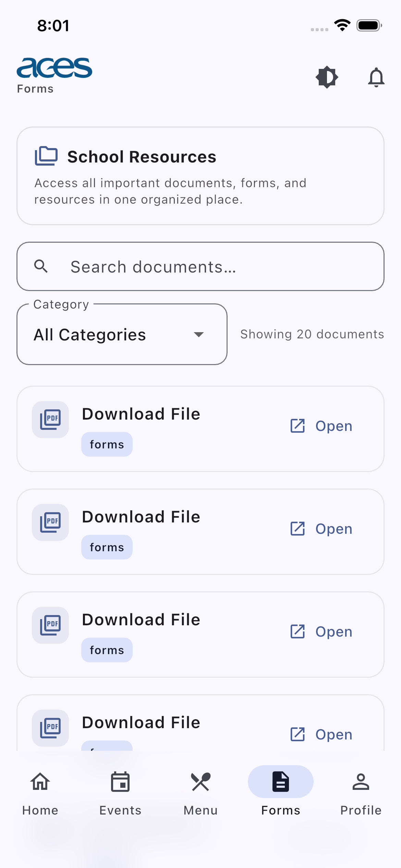Tap the aces logo
This screenshot has height=868, width=401.
(54, 68)
